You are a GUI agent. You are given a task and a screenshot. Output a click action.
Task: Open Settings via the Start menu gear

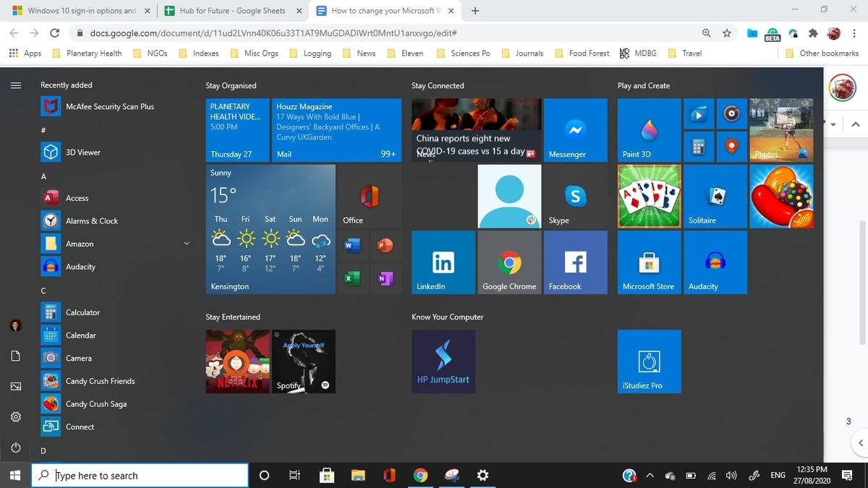[x=15, y=416]
